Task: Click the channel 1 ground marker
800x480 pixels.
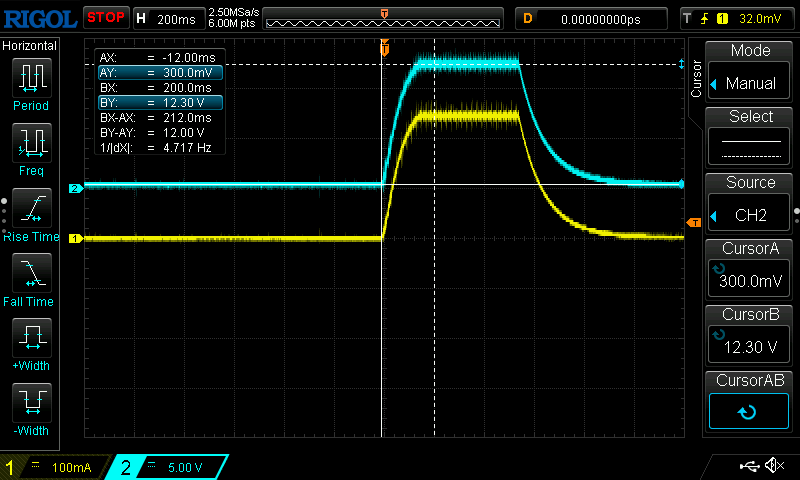Action: (76, 238)
